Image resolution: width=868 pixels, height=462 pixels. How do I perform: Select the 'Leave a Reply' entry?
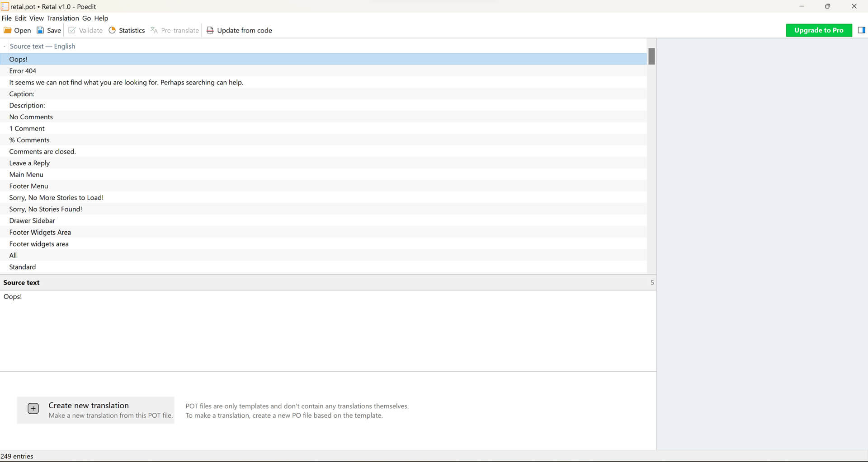pos(323,163)
